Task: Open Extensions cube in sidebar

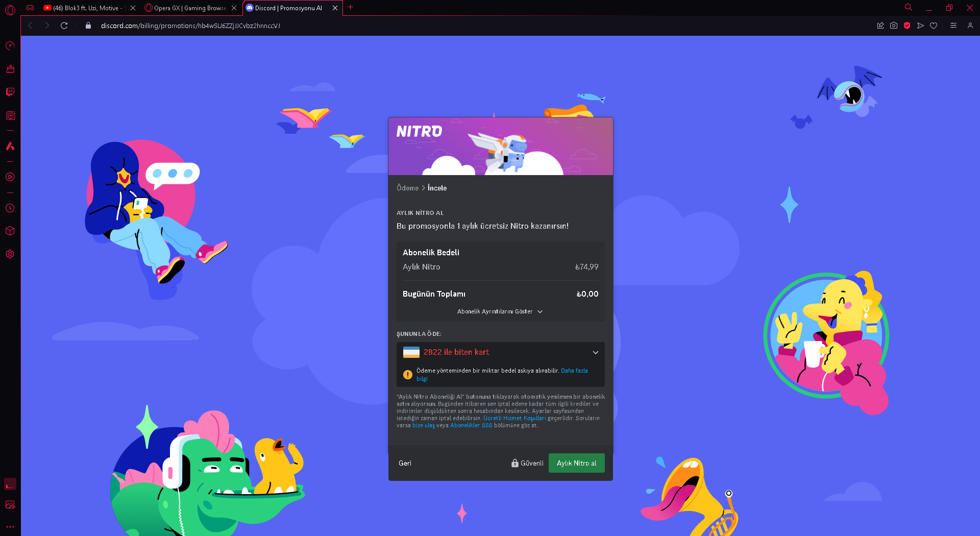Action: click(10, 231)
